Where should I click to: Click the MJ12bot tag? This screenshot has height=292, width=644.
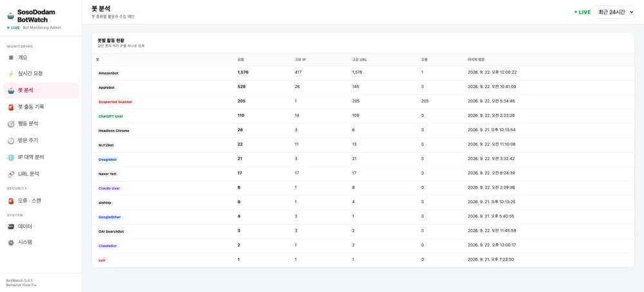106,145
